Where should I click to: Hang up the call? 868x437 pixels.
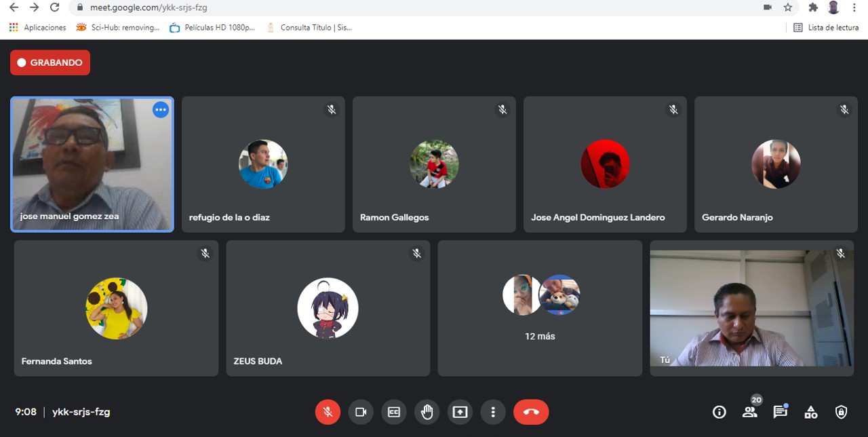point(531,412)
